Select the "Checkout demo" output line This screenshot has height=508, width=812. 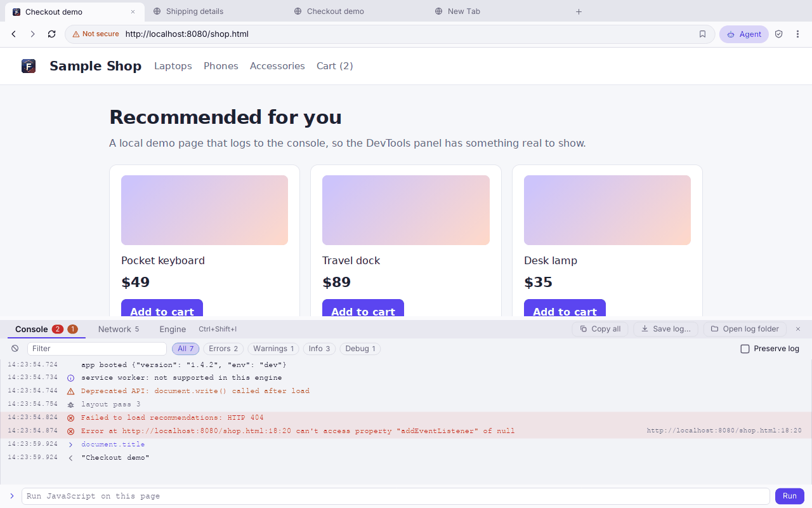pos(406,458)
